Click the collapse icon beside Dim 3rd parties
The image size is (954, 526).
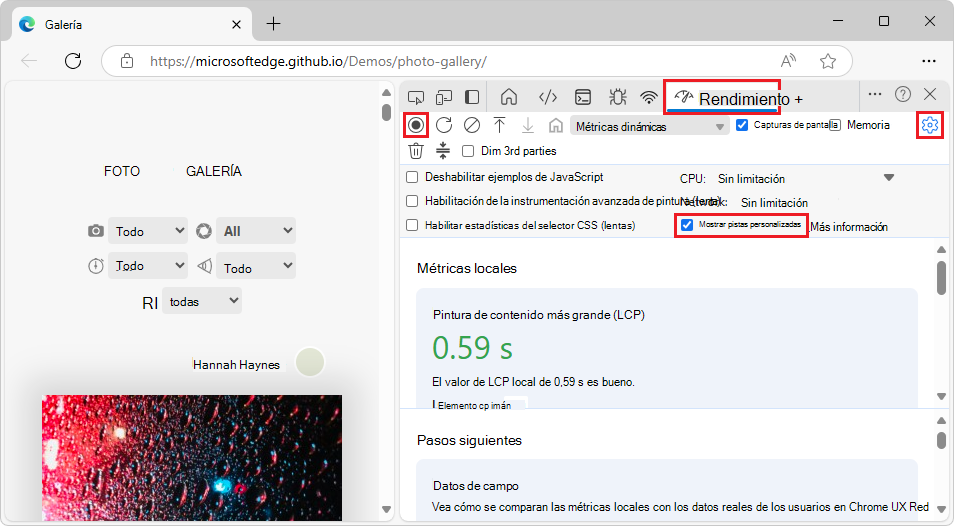click(443, 150)
